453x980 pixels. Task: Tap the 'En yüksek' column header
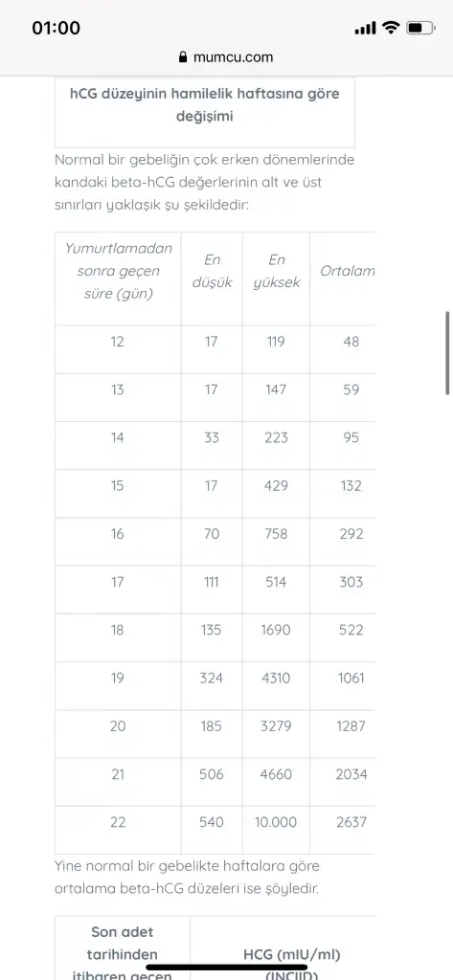click(276, 271)
